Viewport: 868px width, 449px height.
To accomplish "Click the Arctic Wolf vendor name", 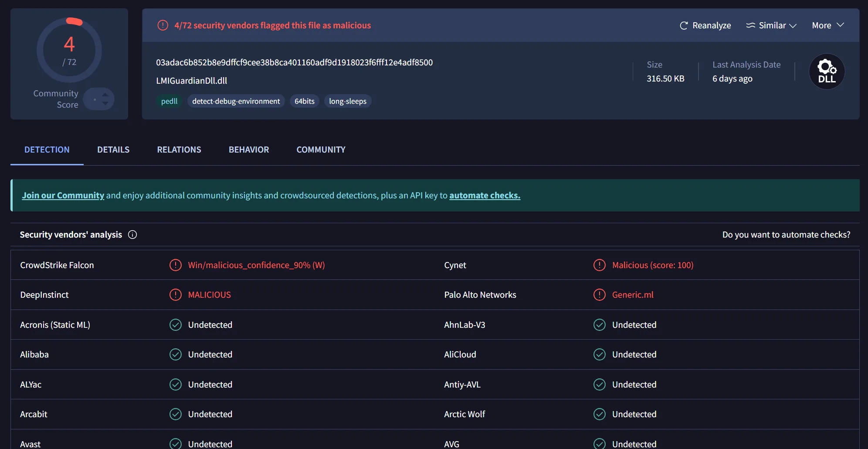I will point(465,414).
